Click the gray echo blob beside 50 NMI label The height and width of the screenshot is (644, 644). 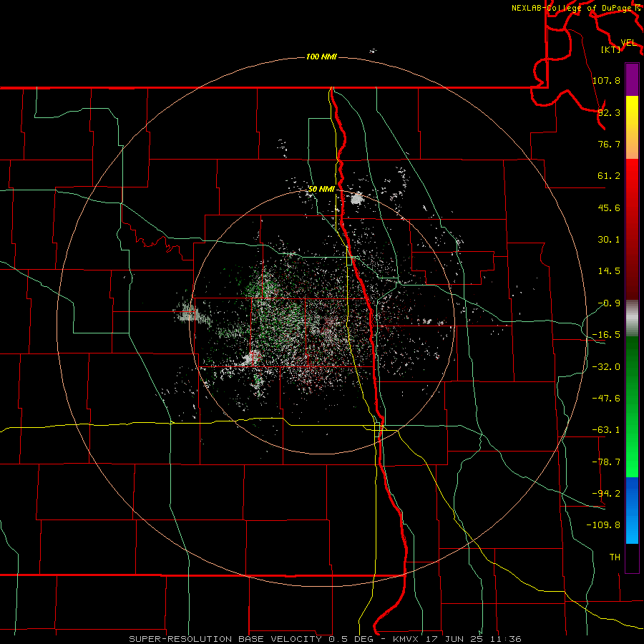(357, 199)
